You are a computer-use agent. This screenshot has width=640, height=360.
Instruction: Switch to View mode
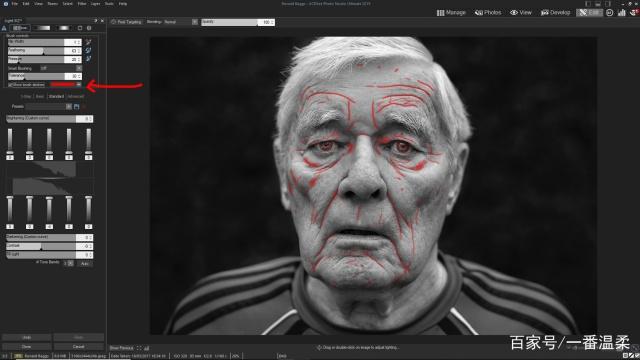point(521,13)
